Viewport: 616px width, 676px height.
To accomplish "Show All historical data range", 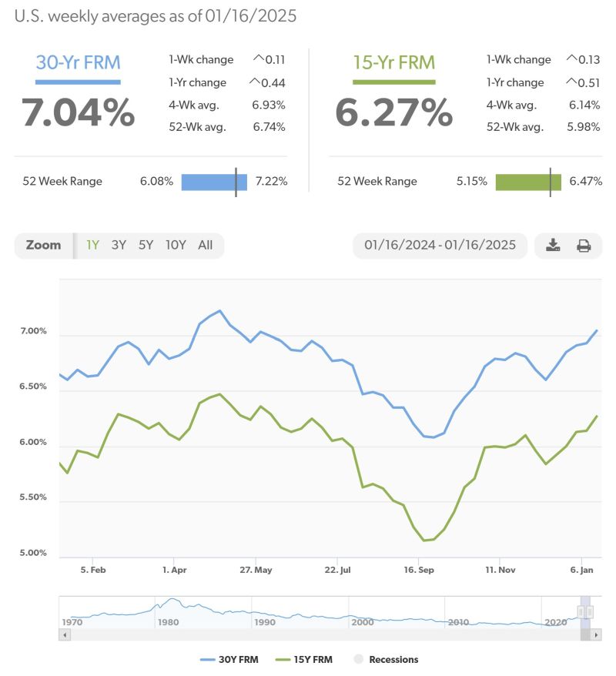I will (x=205, y=246).
